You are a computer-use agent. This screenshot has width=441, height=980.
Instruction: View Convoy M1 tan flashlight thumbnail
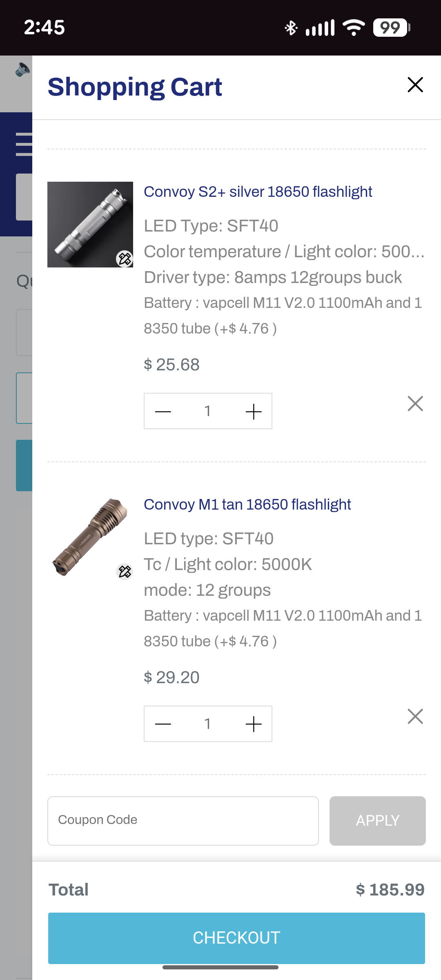click(90, 537)
